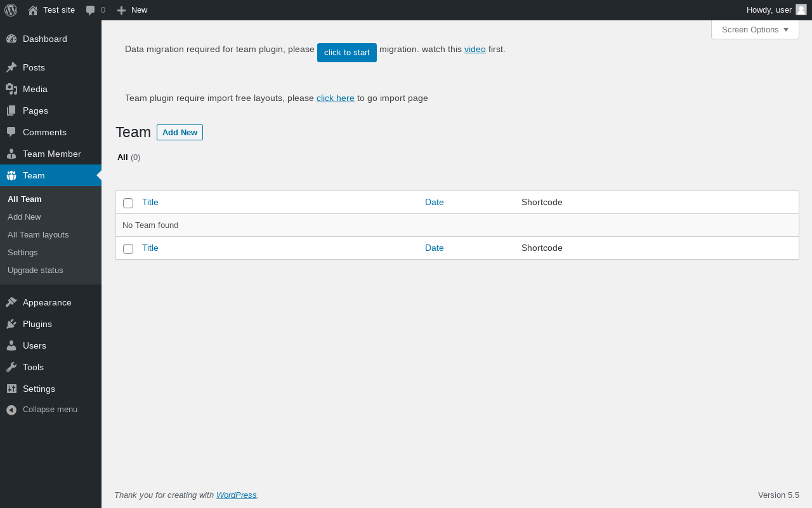Click the Comments icon in the sidebar
This screenshot has width=812, height=508.
[x=11, y=132]
